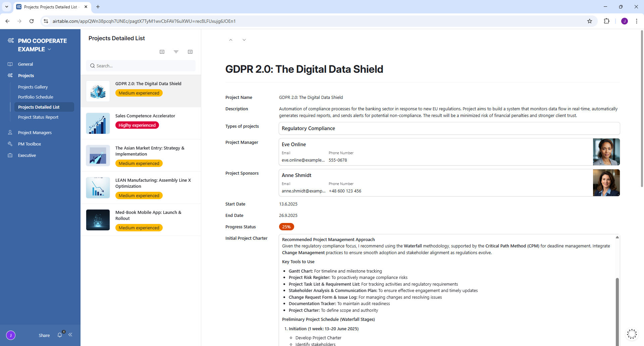Go to previous record with up chevron
The height and width of the screenshot is (346, 644).
coord(231,40)
